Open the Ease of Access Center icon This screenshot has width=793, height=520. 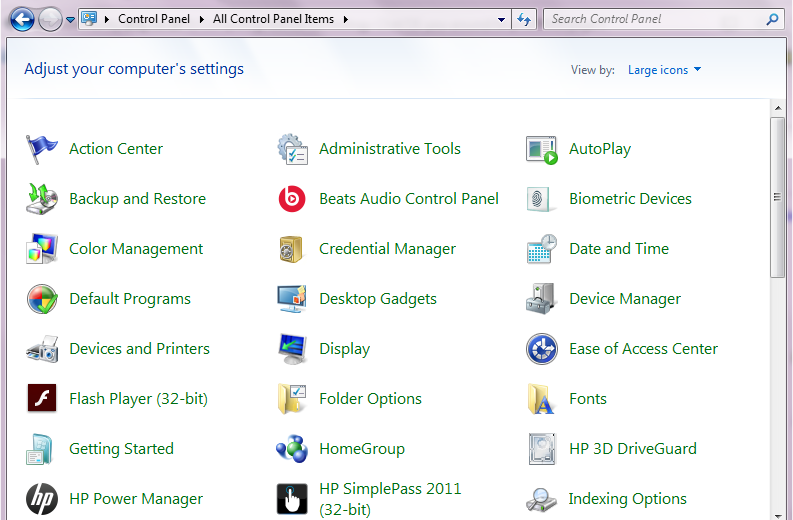click(542, 349)
